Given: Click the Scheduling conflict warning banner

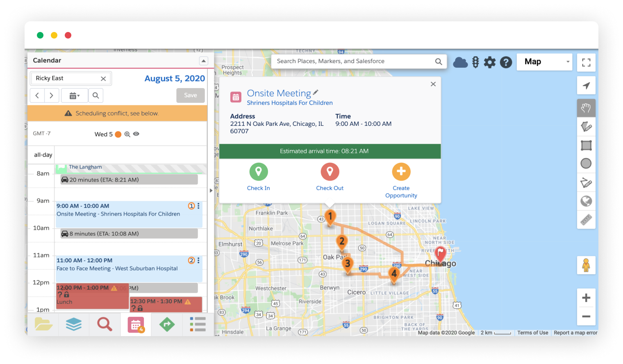Looking at the screenshot, I should coord(117,113).
